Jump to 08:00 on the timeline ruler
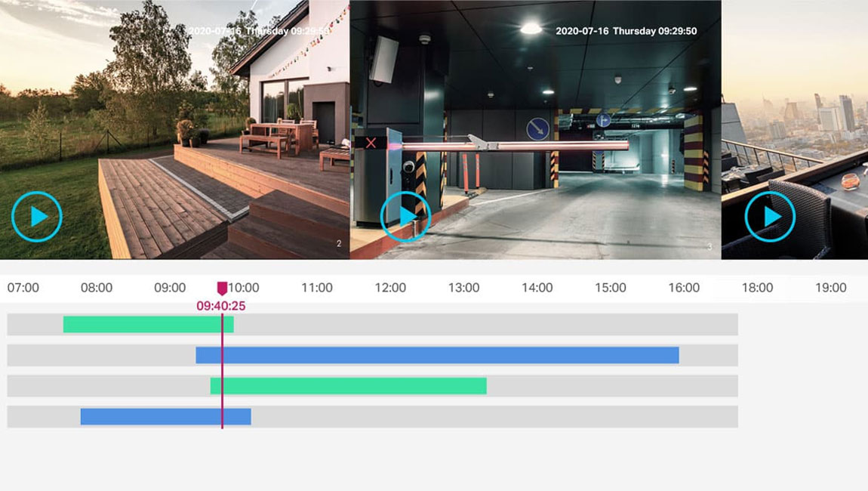Viewport: 868px width, 491px height. coord(97,288)
